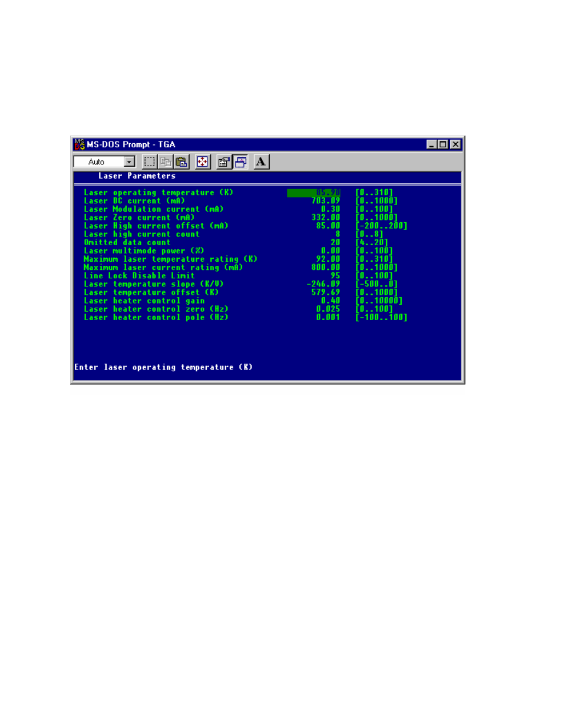Viewport: 562px width, 728px height.
Task: Open the Font settings 'A' icon
Action: coord(261,162)
